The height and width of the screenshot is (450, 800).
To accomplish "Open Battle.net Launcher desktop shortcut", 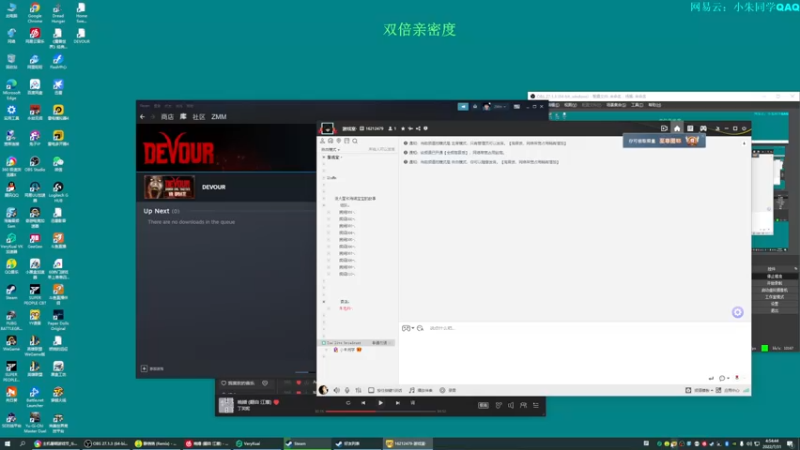I will point(35,396).
